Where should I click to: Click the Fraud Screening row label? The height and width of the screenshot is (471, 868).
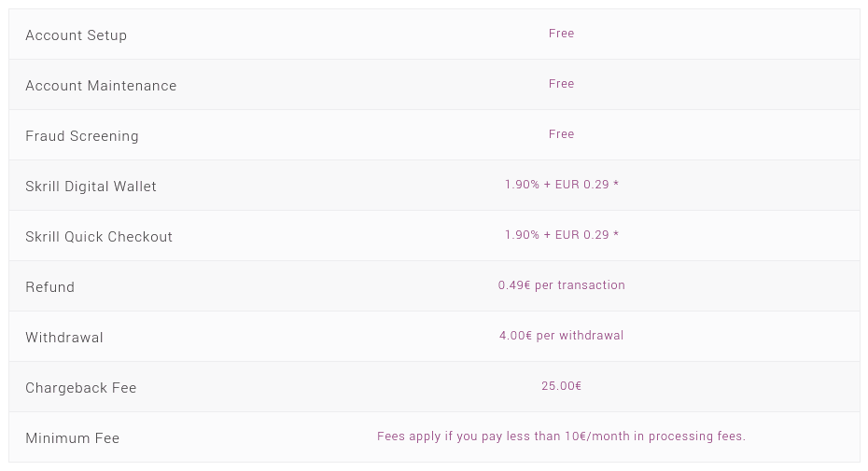[x=82, y=136]
